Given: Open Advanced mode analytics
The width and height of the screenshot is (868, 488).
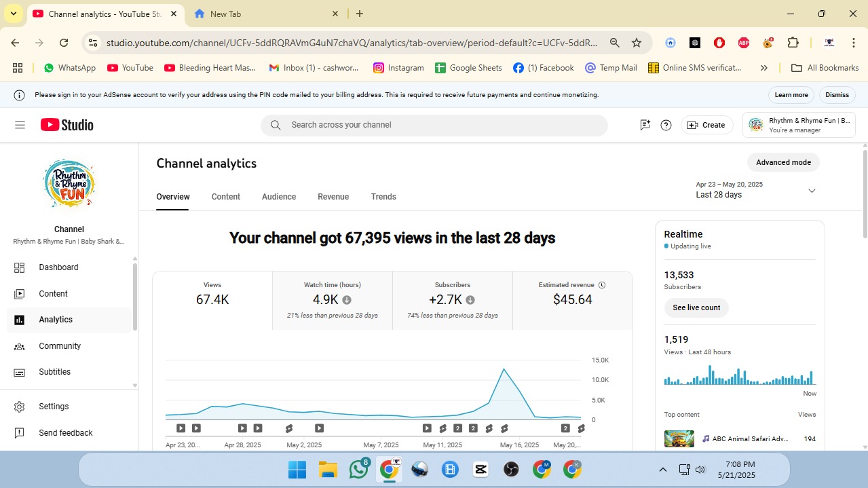Looking at the screenshot, I should point(783,163).
